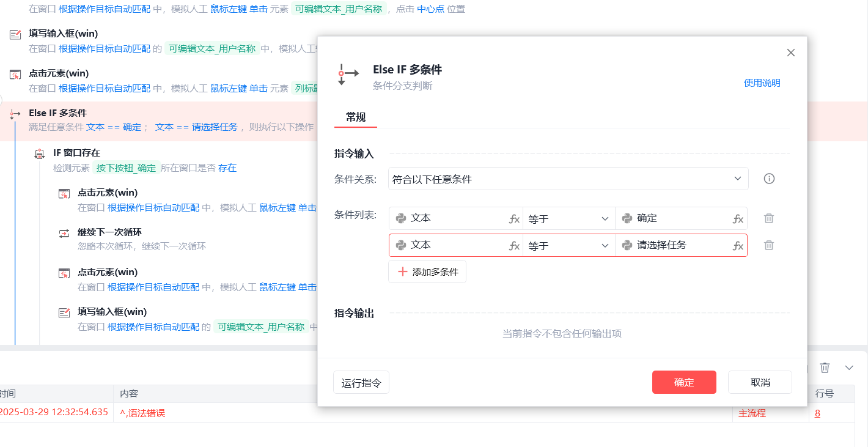868x447 pixels.
Task: Collapse the log panel with the chevron
Action: tap(849, 368)
